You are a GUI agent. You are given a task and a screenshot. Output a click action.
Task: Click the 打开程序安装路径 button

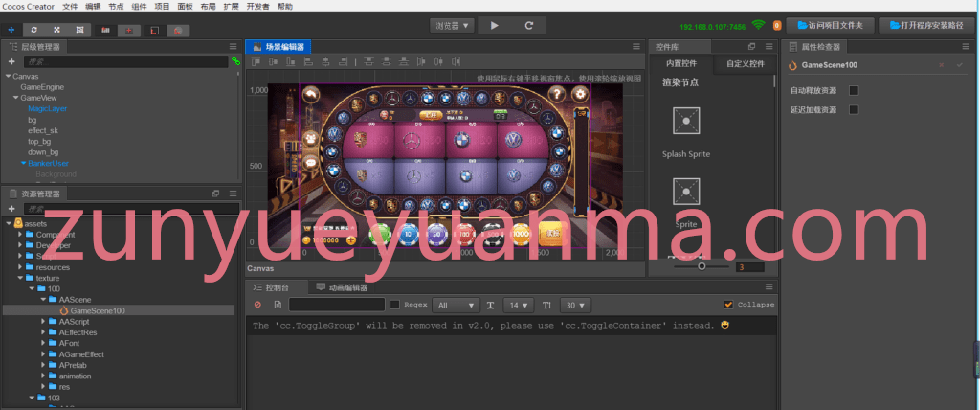(x=926, y=26)
